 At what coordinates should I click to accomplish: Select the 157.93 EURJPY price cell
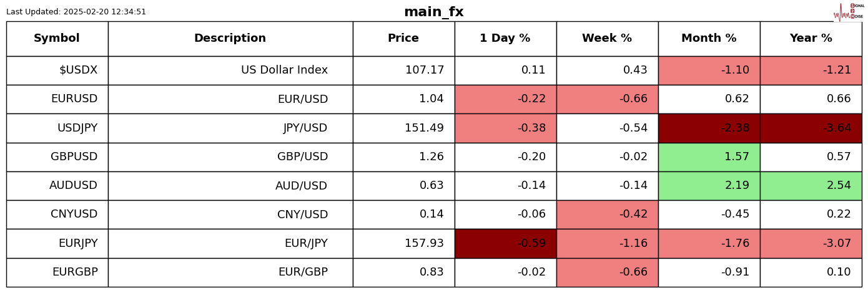424,244
